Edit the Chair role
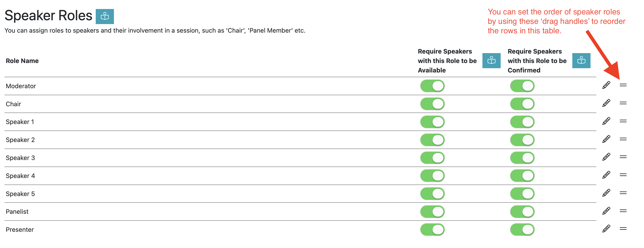Image resolution: width=644 pixels, height=248 pixels. tap(606, 103)
